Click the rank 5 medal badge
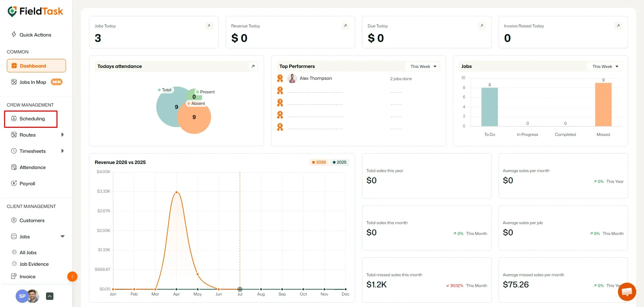The height and width of the screenshot is (307, 644). [280, 127]
